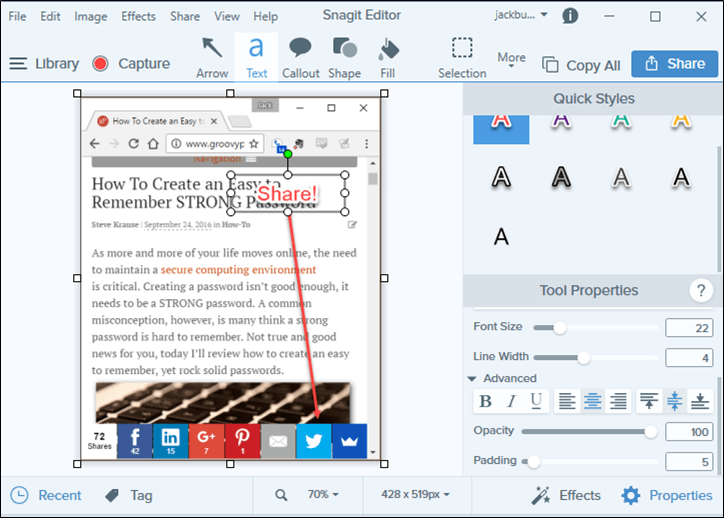Click the Font Size value field
724x518 pixels.
[x=689, y=328]
